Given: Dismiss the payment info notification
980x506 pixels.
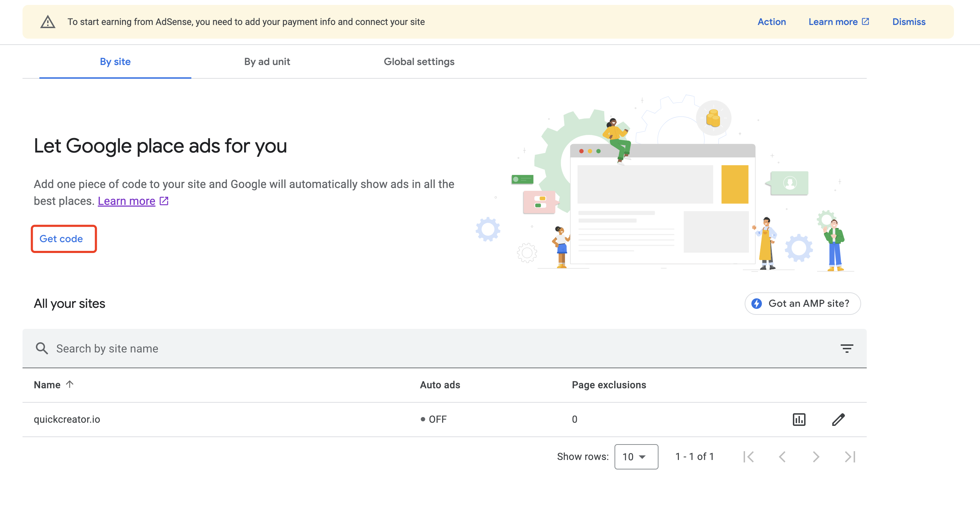Looking at the screenshot, I should 909,22.
